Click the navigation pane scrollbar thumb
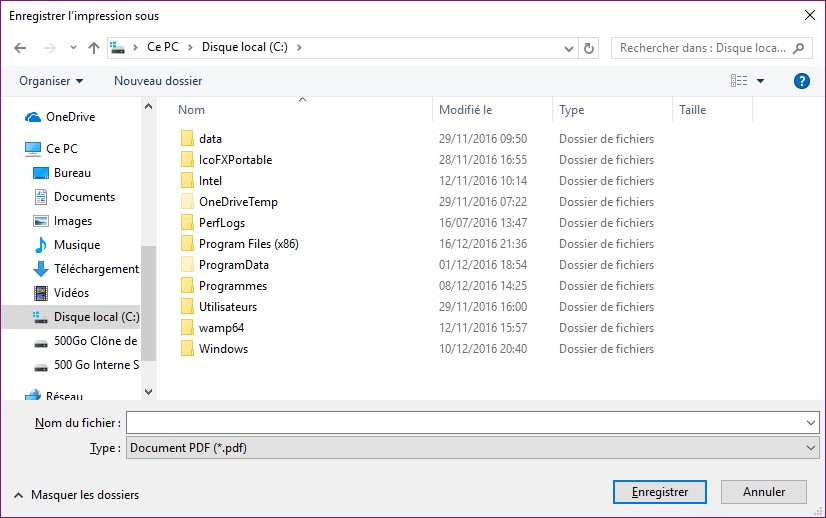This screenshot has height=518, width=826. [x=149, y=303]
